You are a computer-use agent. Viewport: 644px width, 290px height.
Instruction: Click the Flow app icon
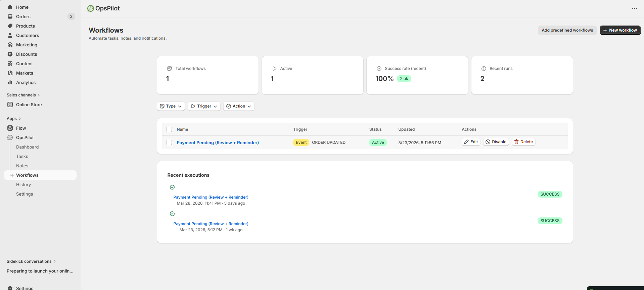click(x=10, y=128)
